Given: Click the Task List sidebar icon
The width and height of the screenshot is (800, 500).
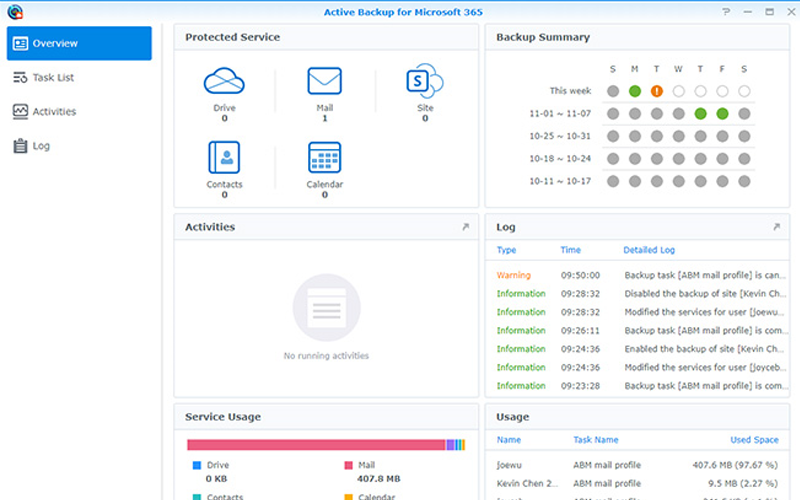Looking at the screenshot, I should click(20, 78).
